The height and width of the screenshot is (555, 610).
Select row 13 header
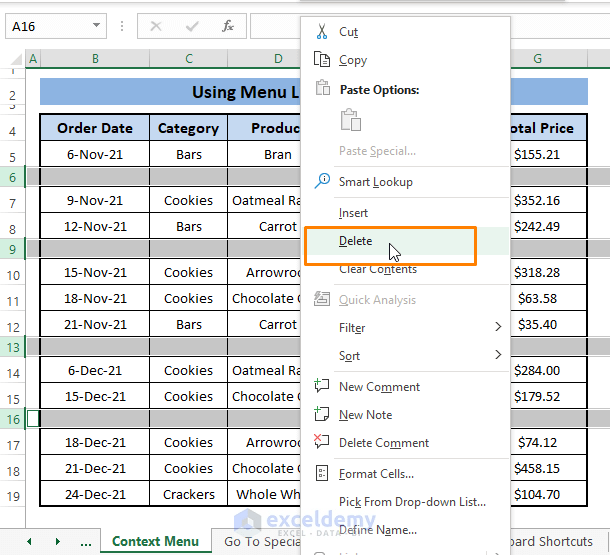click(x=12, y=347)
